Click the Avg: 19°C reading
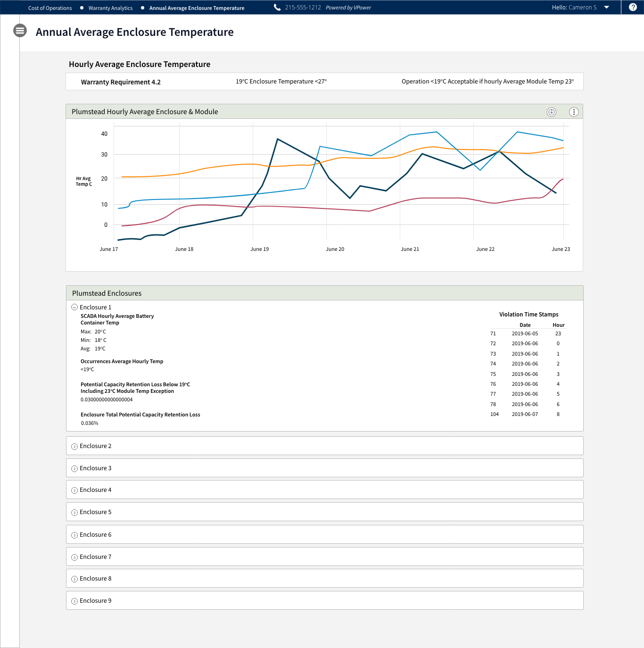Image resolution: width=644 pixels, height=648 pixels. coord(93,349)
